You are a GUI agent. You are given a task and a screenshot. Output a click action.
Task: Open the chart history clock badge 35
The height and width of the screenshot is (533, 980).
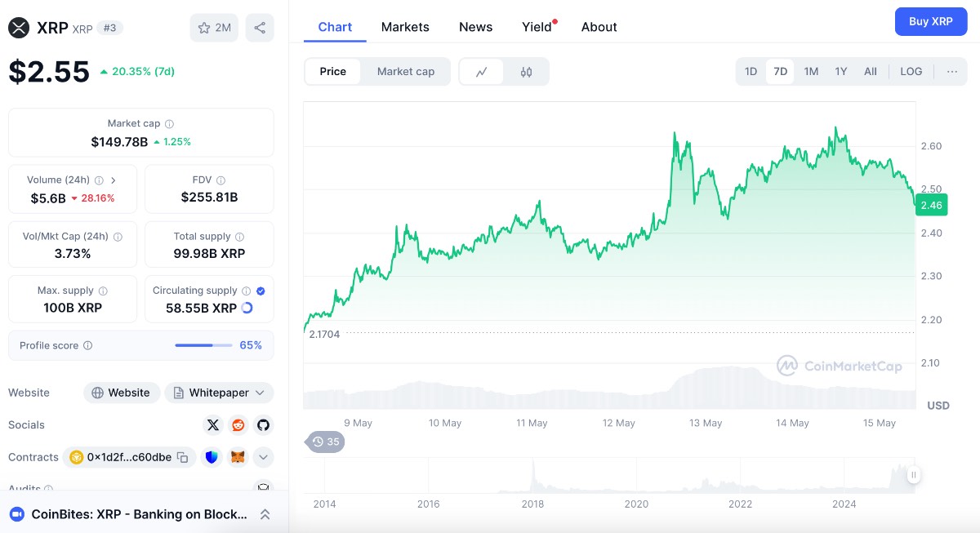[325, 442]
